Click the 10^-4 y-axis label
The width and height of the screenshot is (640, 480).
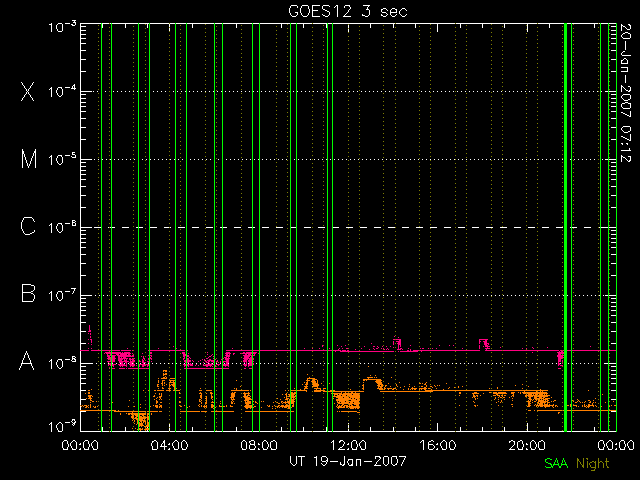coord(62,92)
